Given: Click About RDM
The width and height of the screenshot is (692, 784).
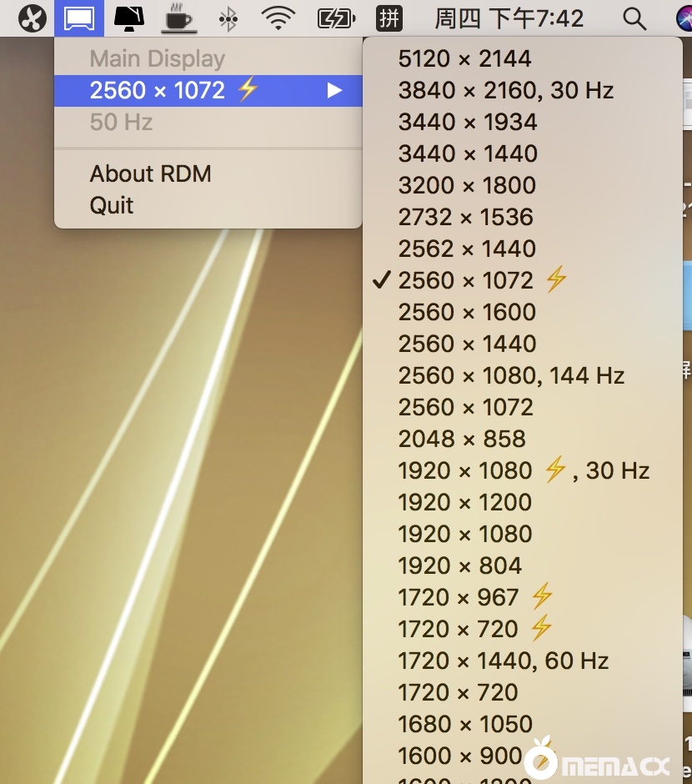Looking at the screenshot, I should (x=150, y=173).
